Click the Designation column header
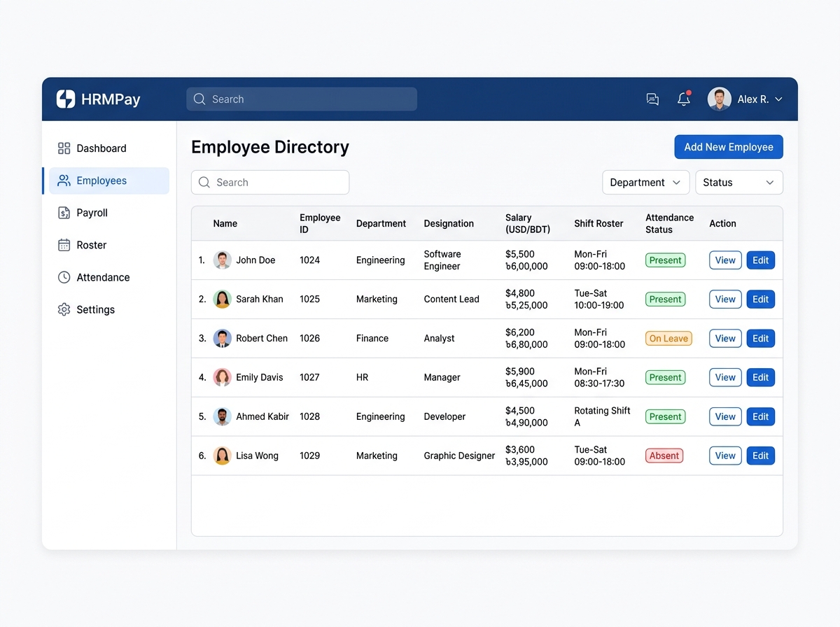Viewport: 840px width, 627px height. pyautogui.click(x=449, y=224)
